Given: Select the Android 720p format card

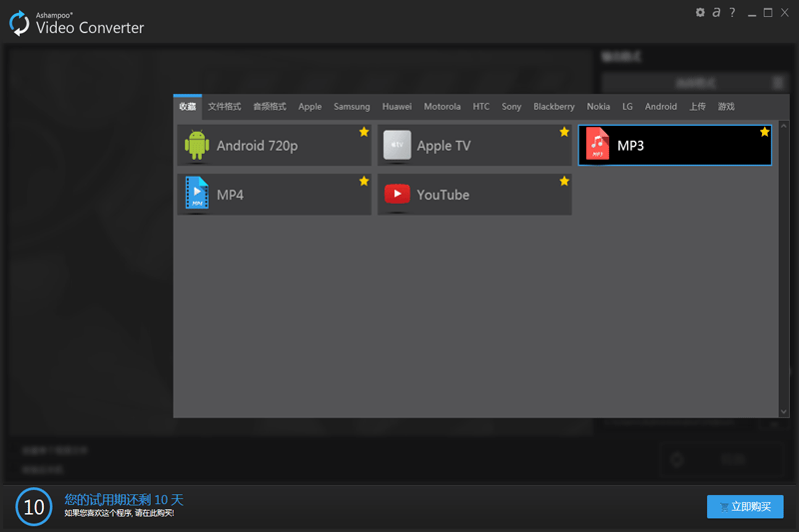Looking at the screenshot, I should click(x=274, y=145).
